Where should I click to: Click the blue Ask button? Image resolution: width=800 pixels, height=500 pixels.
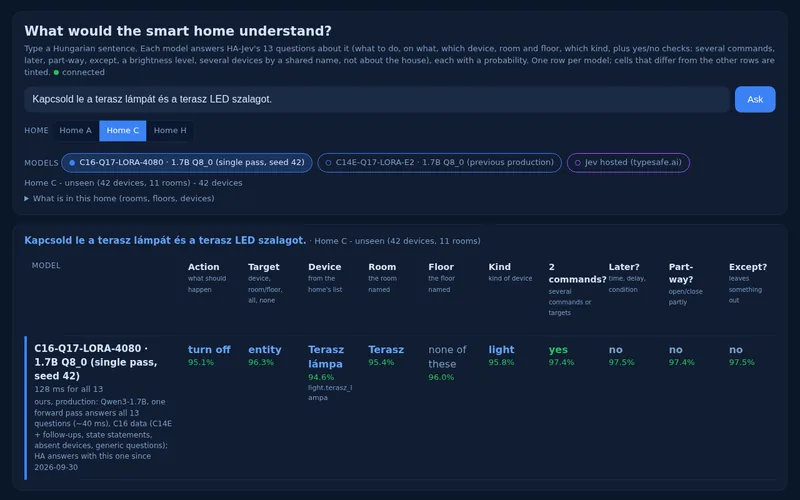click(x=755, y=99)
